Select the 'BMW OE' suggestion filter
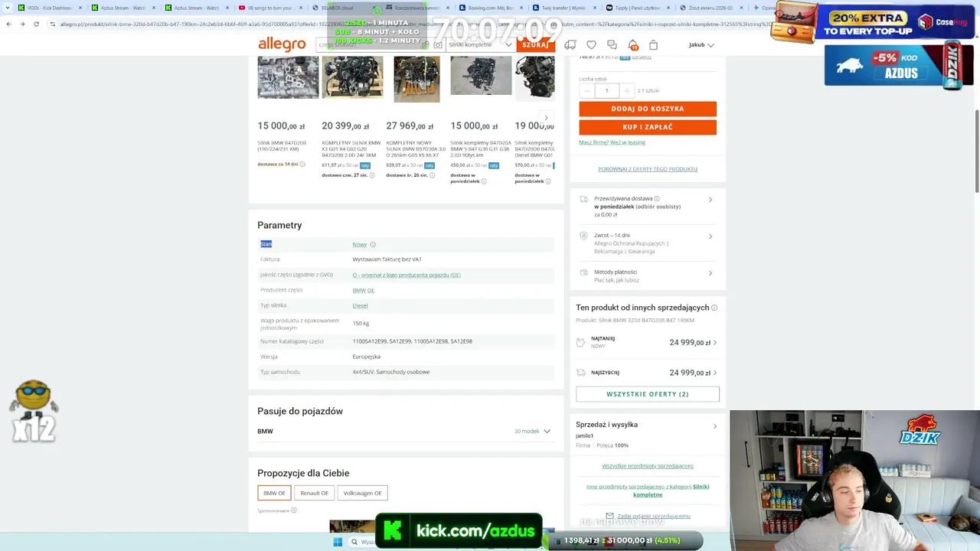980x551 pixels. pyautogui.click(x=274, y=494)
